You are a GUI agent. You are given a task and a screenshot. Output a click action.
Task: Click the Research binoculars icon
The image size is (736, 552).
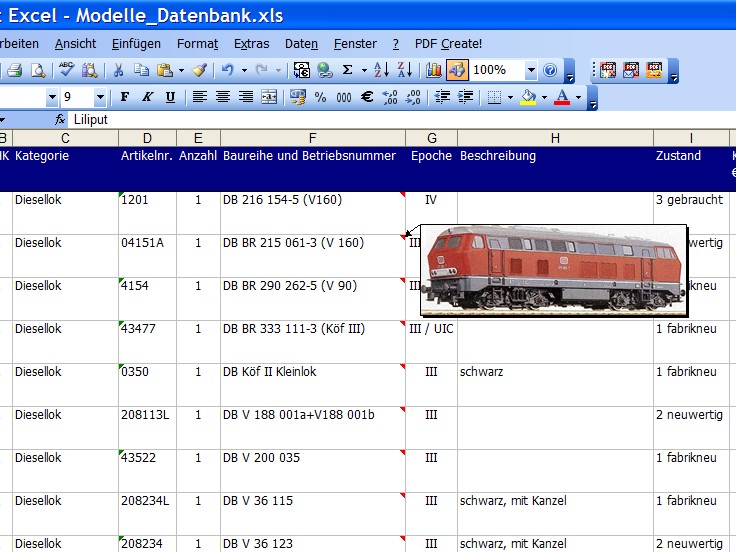(89, 70)
